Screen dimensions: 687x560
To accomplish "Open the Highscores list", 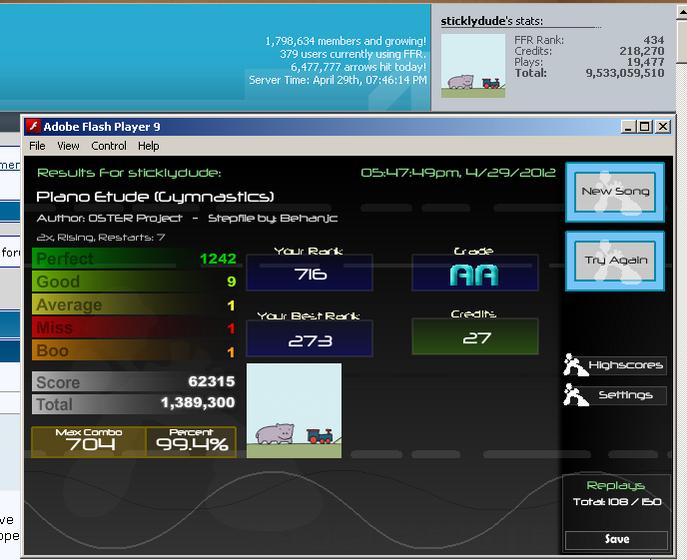I will click(625, 365).
